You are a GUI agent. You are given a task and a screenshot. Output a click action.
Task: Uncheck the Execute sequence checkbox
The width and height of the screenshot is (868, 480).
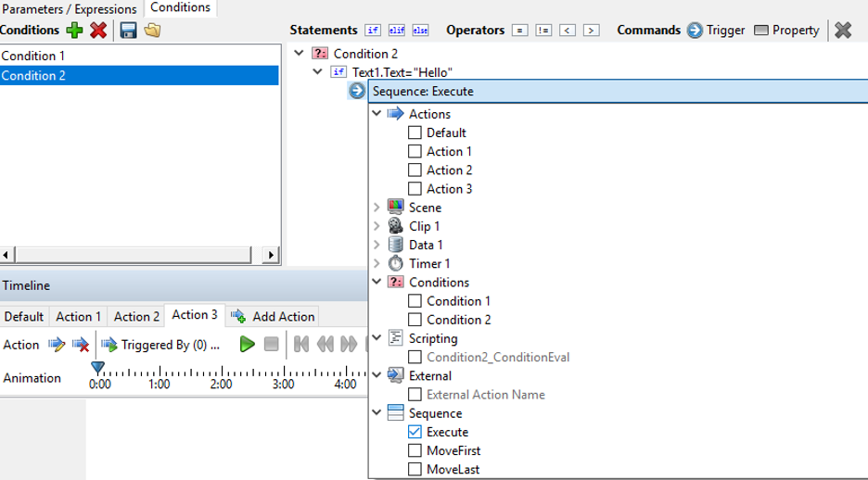[415, 433]
